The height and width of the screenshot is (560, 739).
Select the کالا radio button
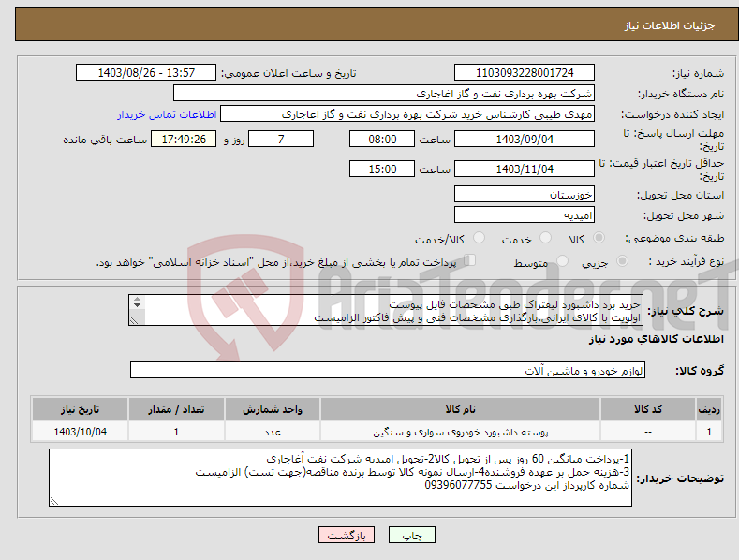599,238
